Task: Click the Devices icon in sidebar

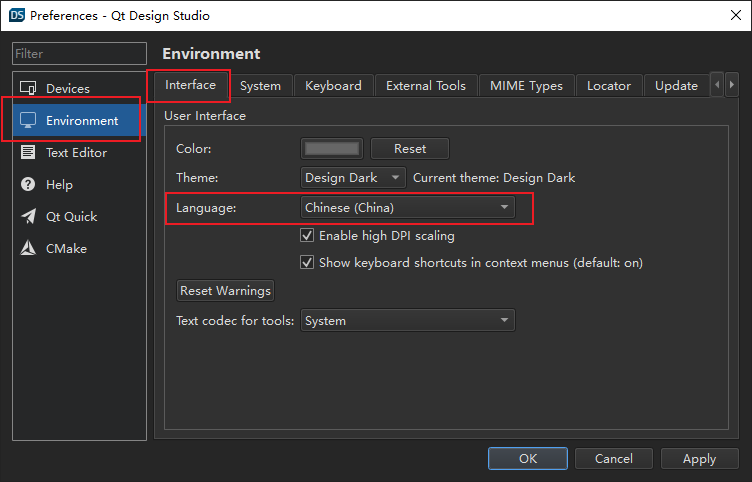Action: tap(28, 89)
